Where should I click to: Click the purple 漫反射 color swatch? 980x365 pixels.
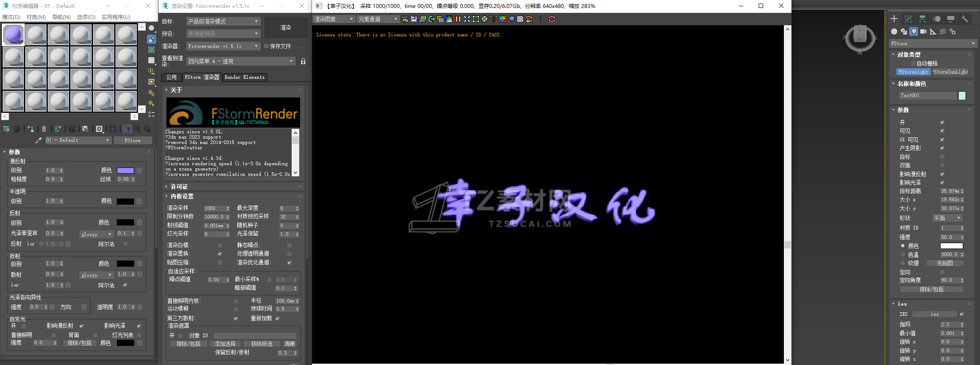[x=125, y=171]
